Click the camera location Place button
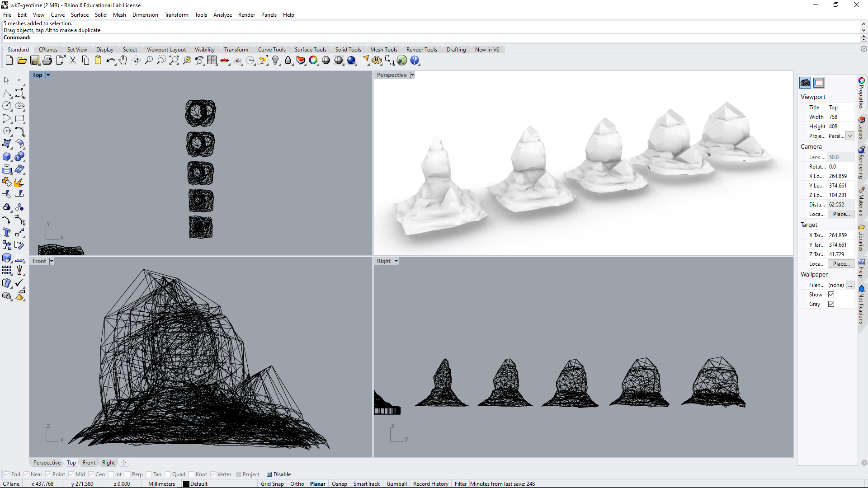The image size is (868, 488). tap(841, 214)
